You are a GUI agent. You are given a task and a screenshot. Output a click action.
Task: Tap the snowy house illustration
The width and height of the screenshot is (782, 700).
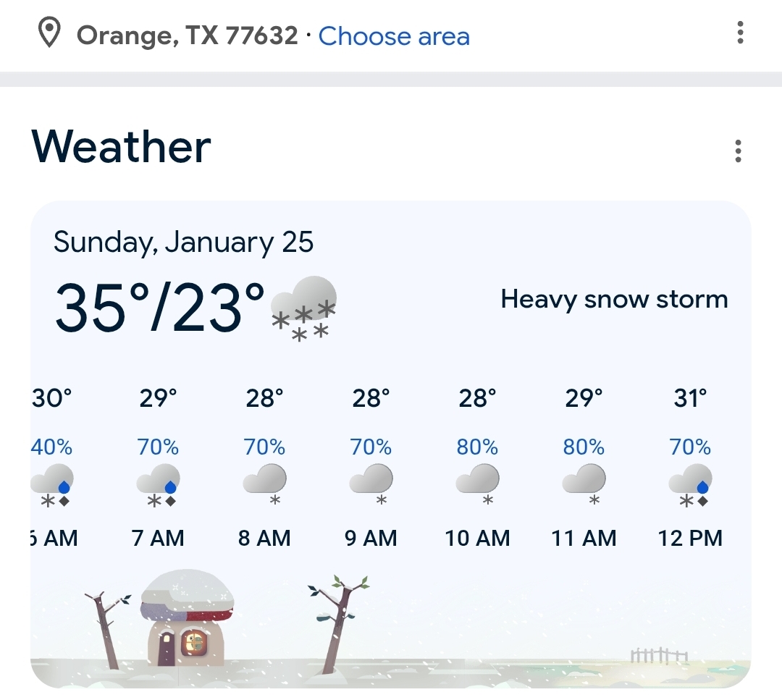click(x=188, y=619)
